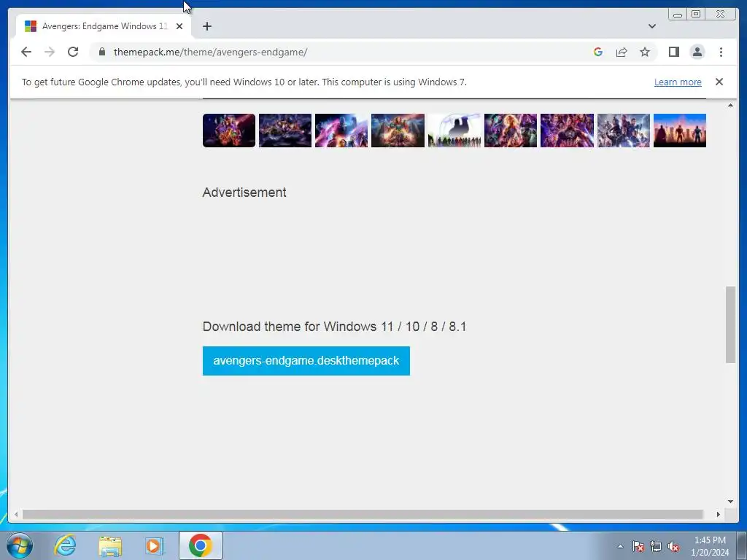Image resolution: width=747 pixels, height=560 pixels.
Task: Open sixth Avengers wallpaper thumbnail
Action: 510,131
